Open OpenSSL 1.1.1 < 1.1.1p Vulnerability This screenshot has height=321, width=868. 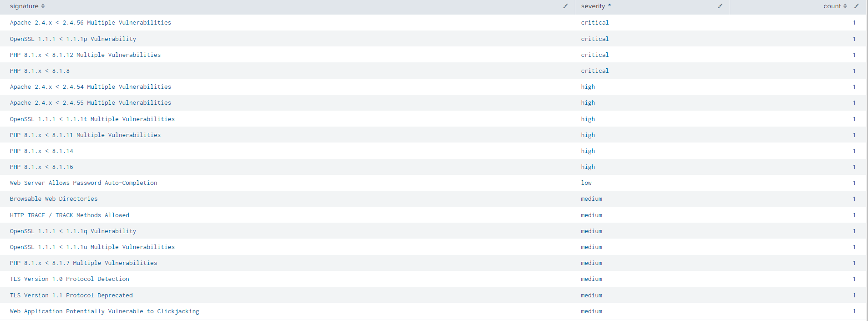coord(73,39)
